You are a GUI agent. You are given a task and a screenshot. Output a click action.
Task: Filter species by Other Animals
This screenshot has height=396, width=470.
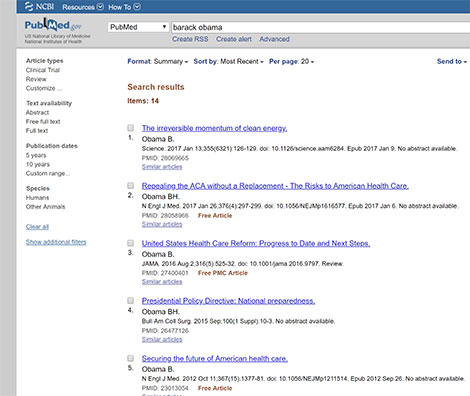pyautogui.click(x=45, y=207)
